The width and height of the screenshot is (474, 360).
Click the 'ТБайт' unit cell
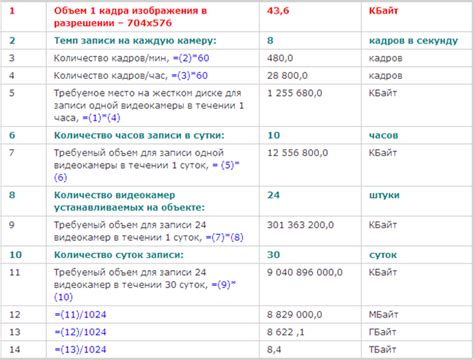pyautogui.click(x=382, y=349)
